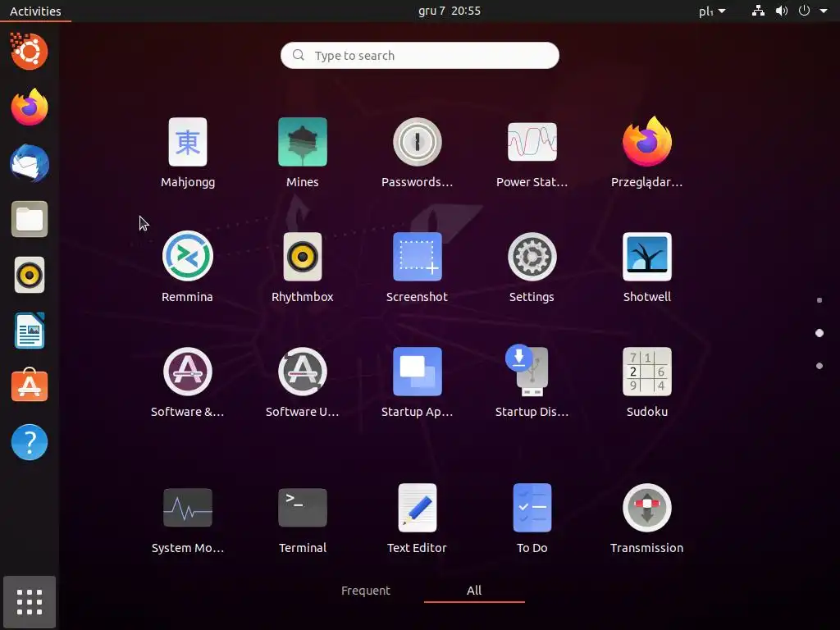840x630 pixels.
Task: Open system menu via power arrow
Action: (824, 11)
